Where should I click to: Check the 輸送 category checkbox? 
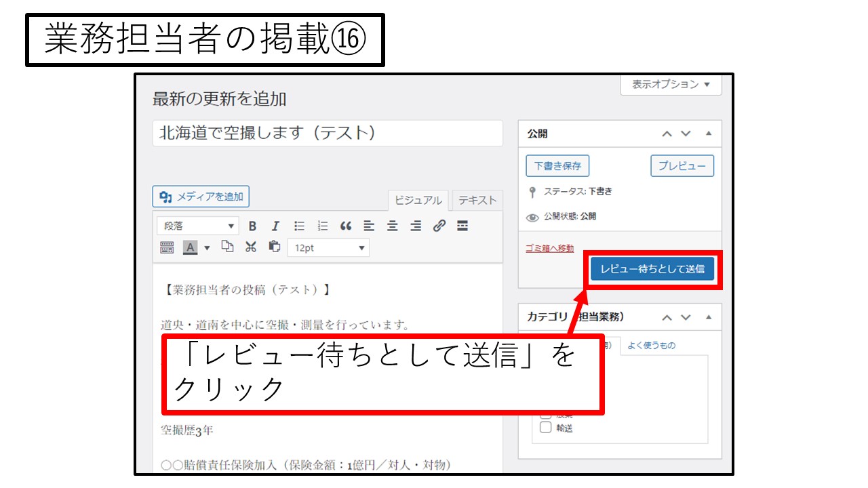[545, 428]
